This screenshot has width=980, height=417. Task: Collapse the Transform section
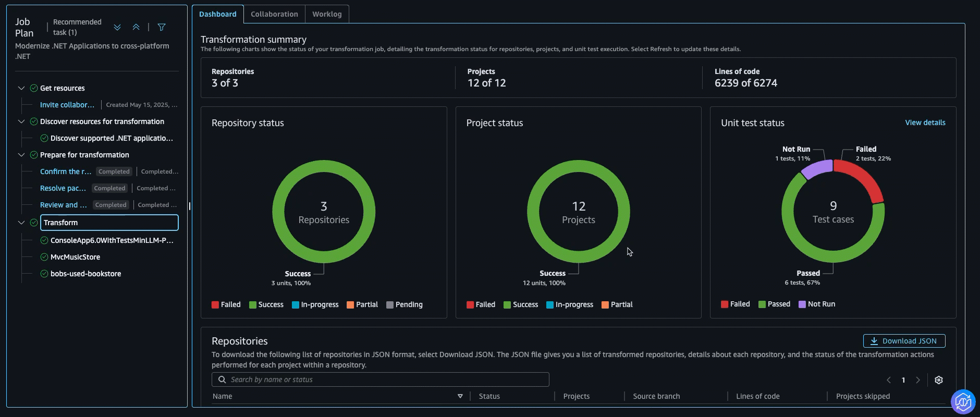tap(21, 223)
